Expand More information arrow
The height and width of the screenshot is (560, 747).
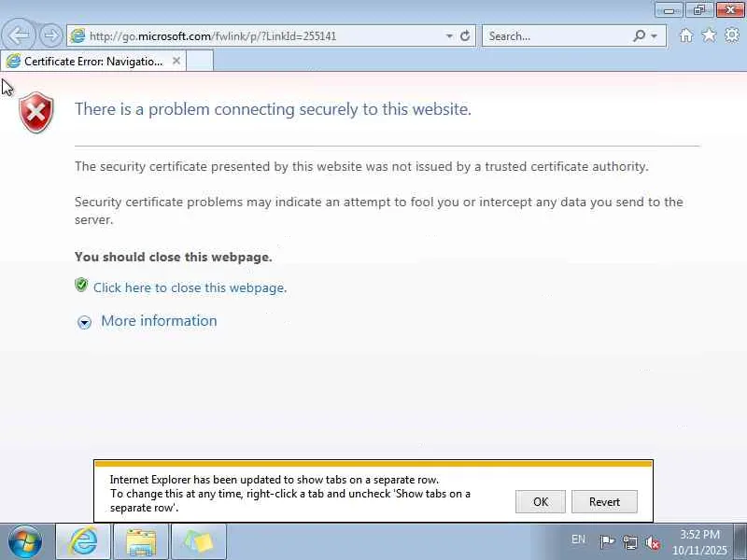tap(84, 322)
